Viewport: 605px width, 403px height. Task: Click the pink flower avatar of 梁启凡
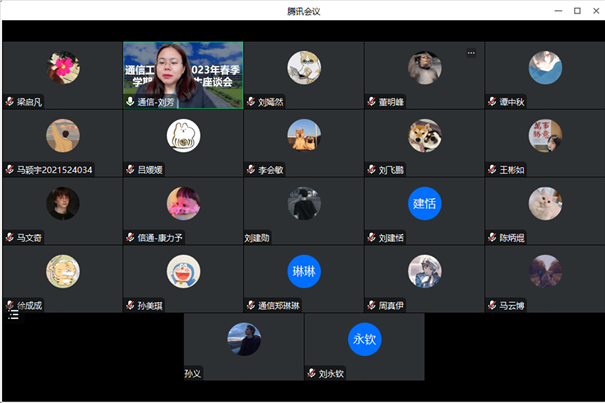[63, 68]
